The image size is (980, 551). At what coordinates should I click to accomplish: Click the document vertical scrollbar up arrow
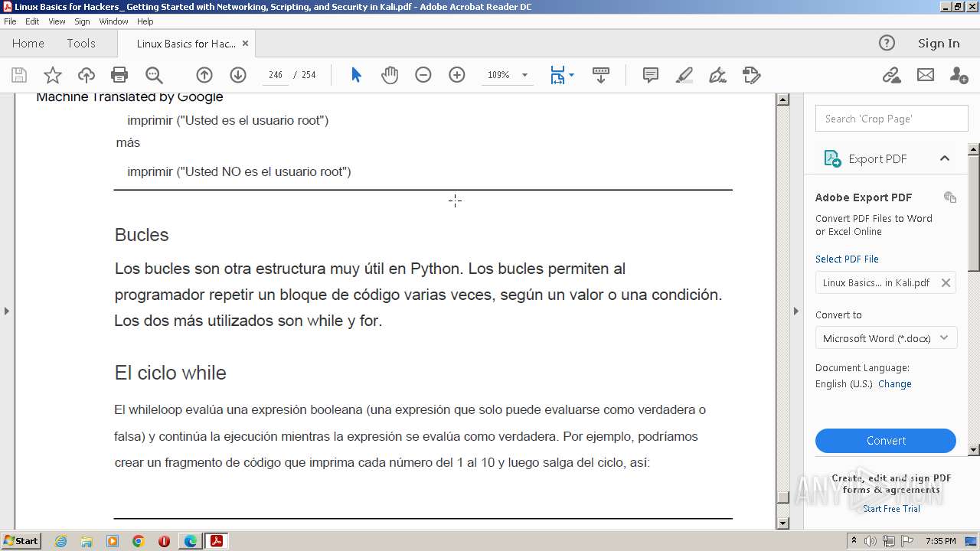782,99
